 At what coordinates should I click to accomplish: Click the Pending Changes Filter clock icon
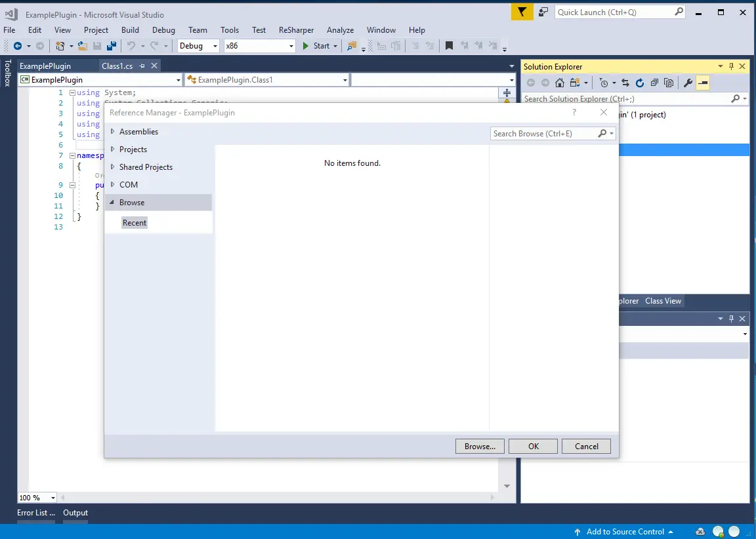604,83
